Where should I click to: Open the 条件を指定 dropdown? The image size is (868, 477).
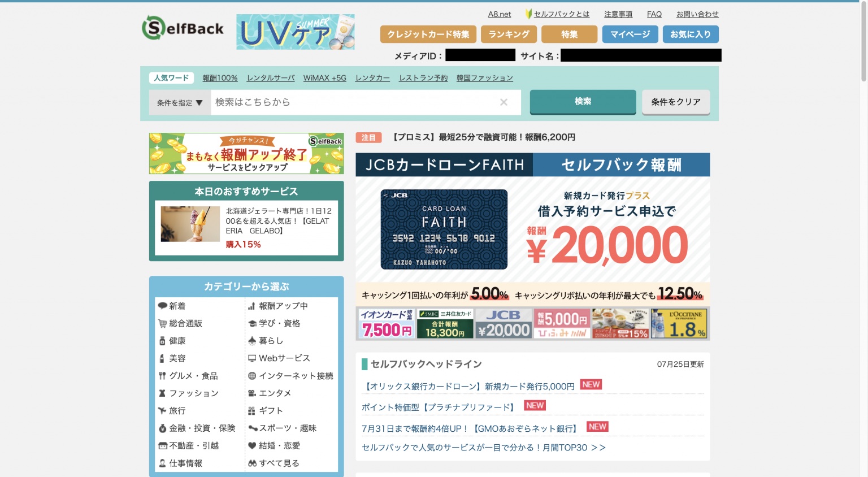click(180, 103)
